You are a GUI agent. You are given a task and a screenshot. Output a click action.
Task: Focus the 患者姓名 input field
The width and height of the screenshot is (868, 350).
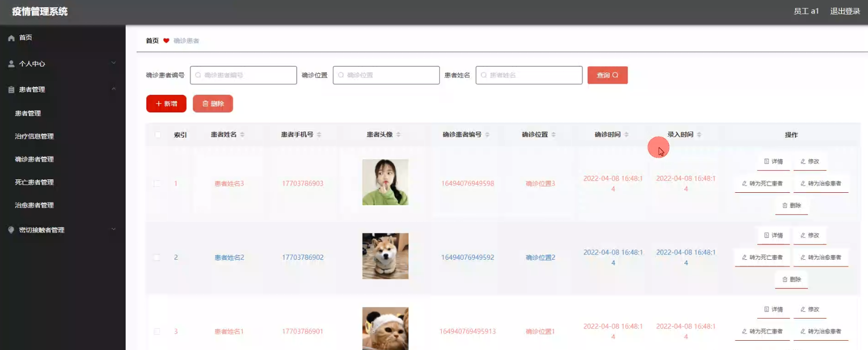529,75
